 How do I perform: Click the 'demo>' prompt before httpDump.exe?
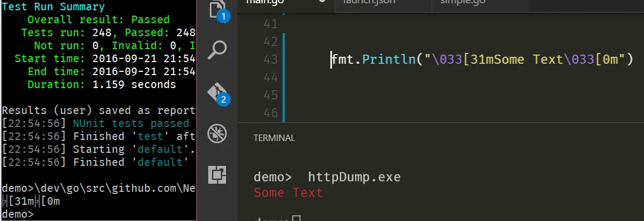click(273, 177)
